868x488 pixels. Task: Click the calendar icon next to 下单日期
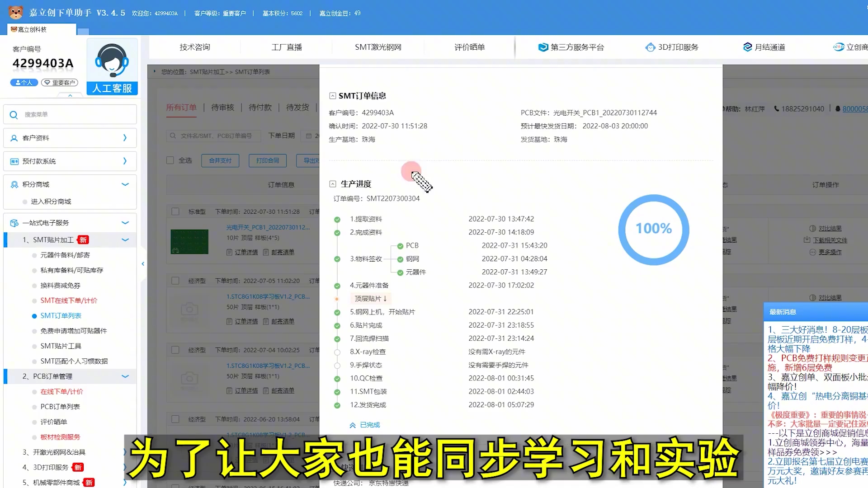tap(309, 136)
